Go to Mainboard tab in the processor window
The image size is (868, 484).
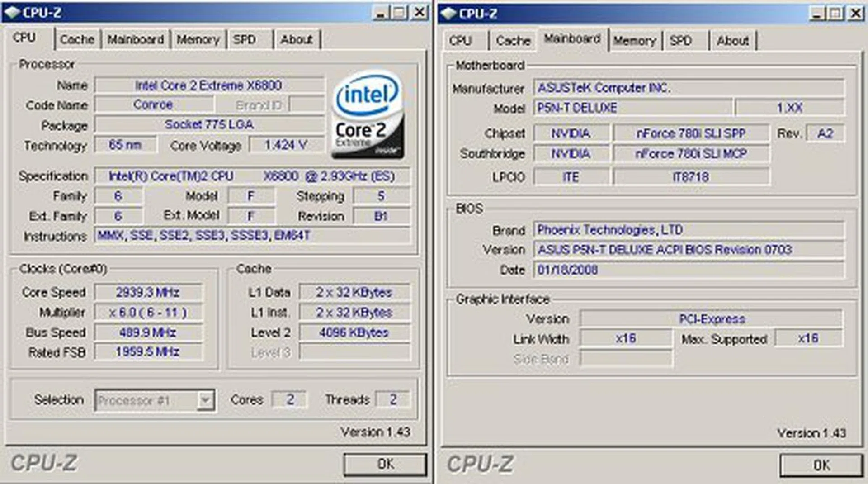pyautogui.click(x=135, y=40)
